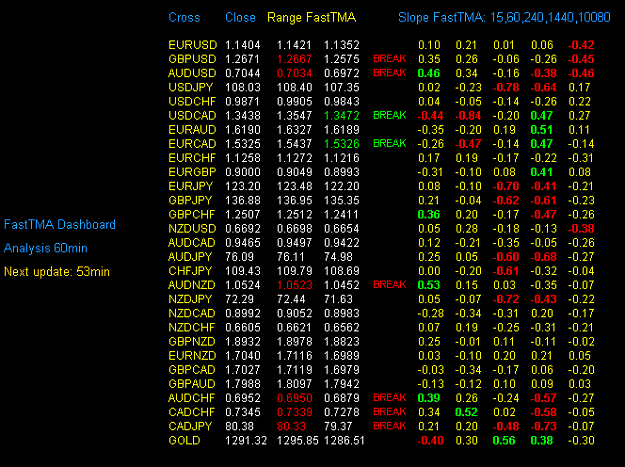Select the red BREAK label for AUDCHF

coord(389,398)
